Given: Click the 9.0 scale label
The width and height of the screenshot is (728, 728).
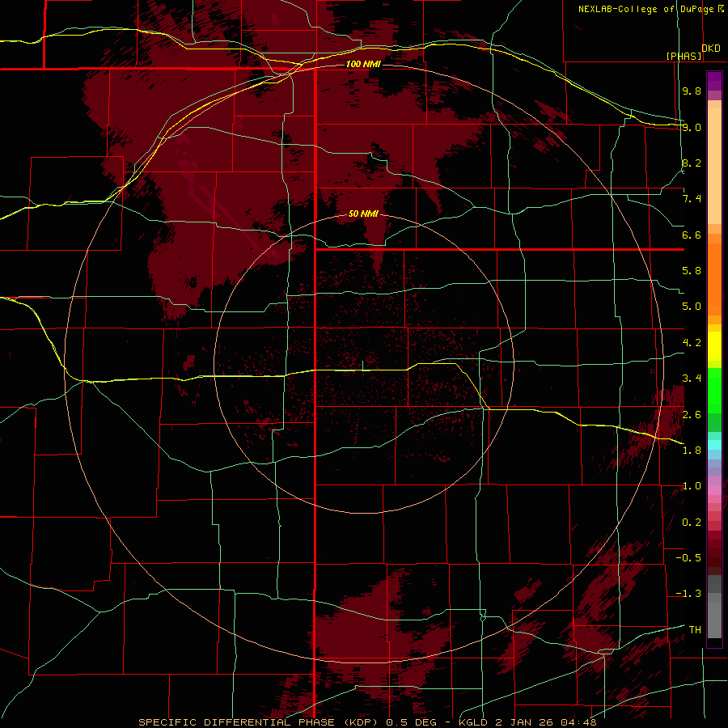Looking at the screenshot, I should point(692,127).
